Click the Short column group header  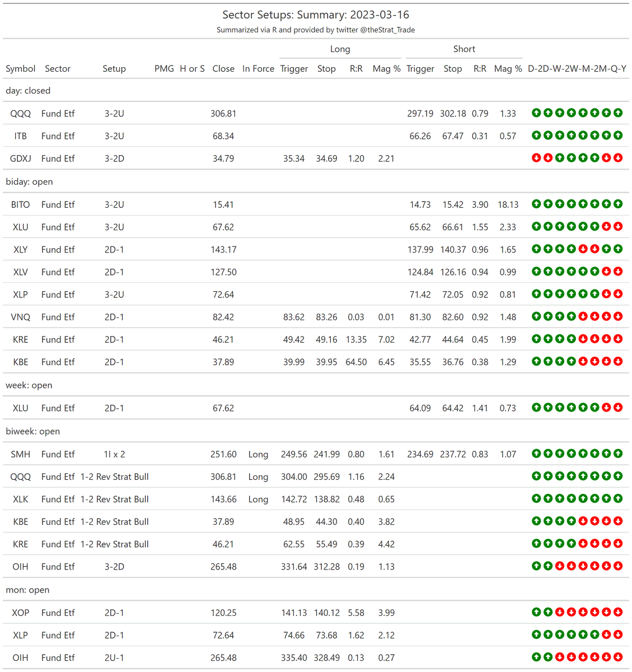[464, 49]
